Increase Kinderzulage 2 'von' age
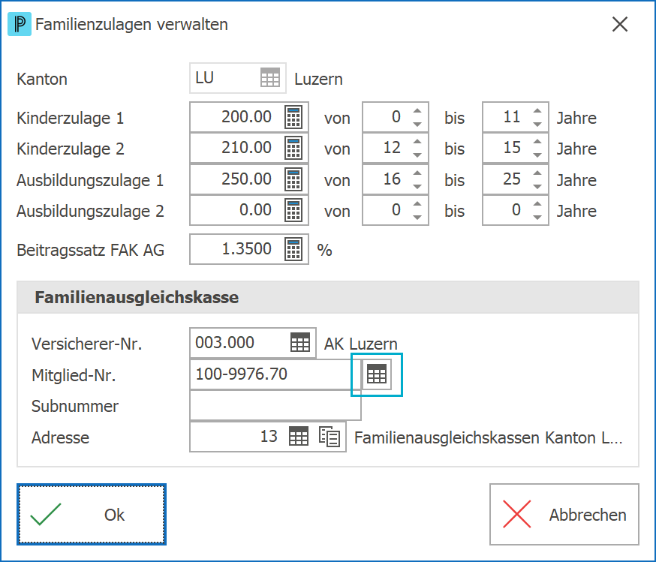Image resolution: width=656 pixels, height=562 pixels. coord(417,142)
